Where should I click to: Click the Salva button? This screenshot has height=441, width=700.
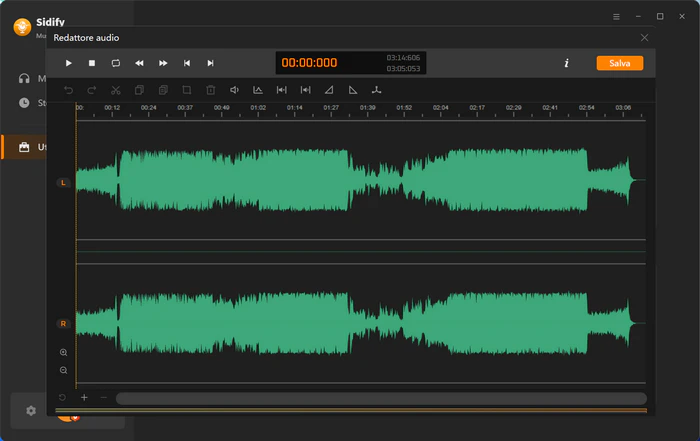point(620,63)
